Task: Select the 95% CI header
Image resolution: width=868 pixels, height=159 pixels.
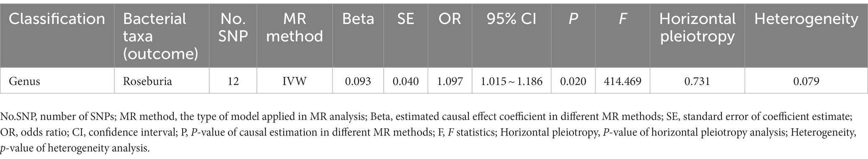Action: (x=512, y=19)
